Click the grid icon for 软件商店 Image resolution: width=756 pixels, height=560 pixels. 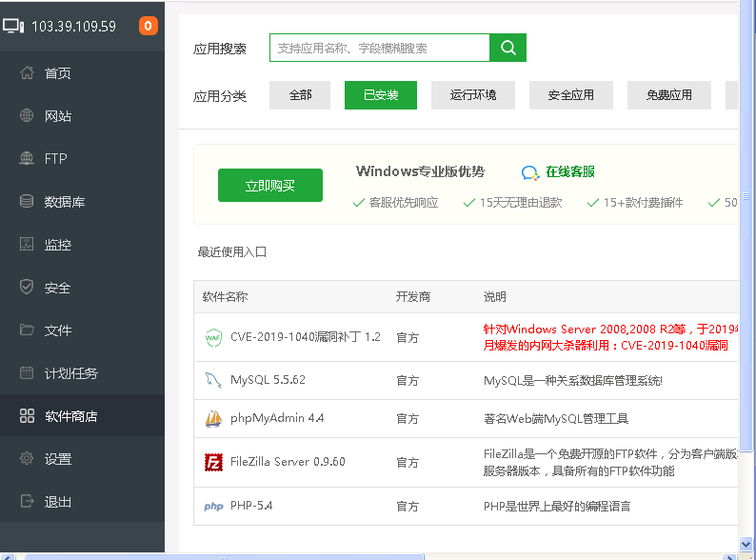click(27, 416)
